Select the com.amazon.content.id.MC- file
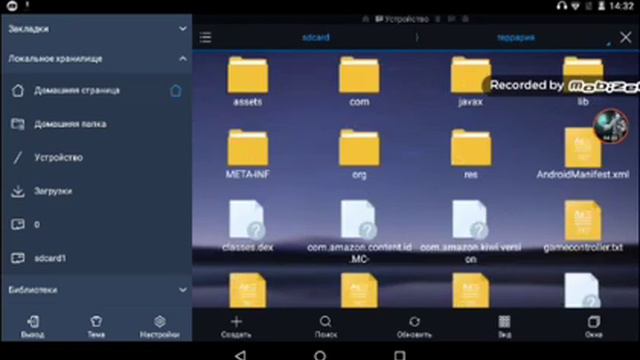640x360 pixels. [x=359, y=231]
